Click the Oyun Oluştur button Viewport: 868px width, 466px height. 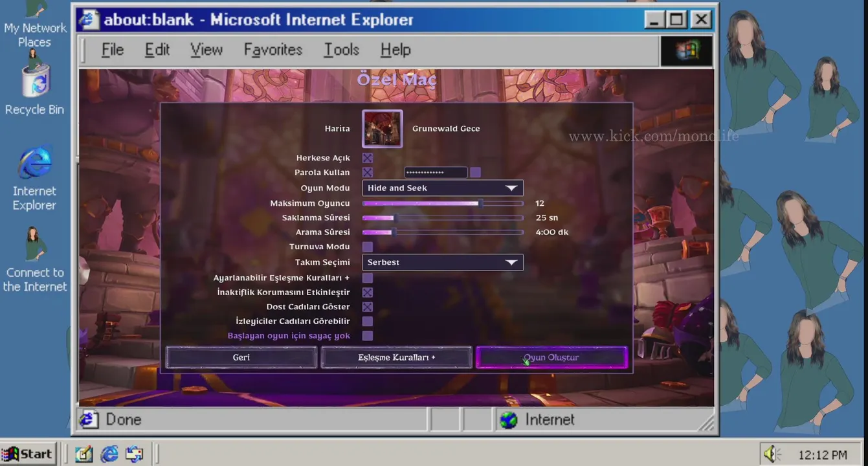coord(551,357)
